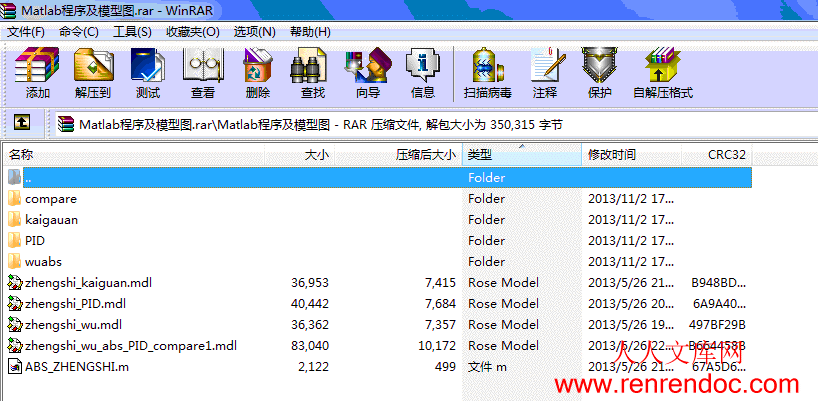Viewport: 818px width, 401px height.
Task: Click the 扫描病毒 (Virus Scan) icon
Action: (487, 65)
